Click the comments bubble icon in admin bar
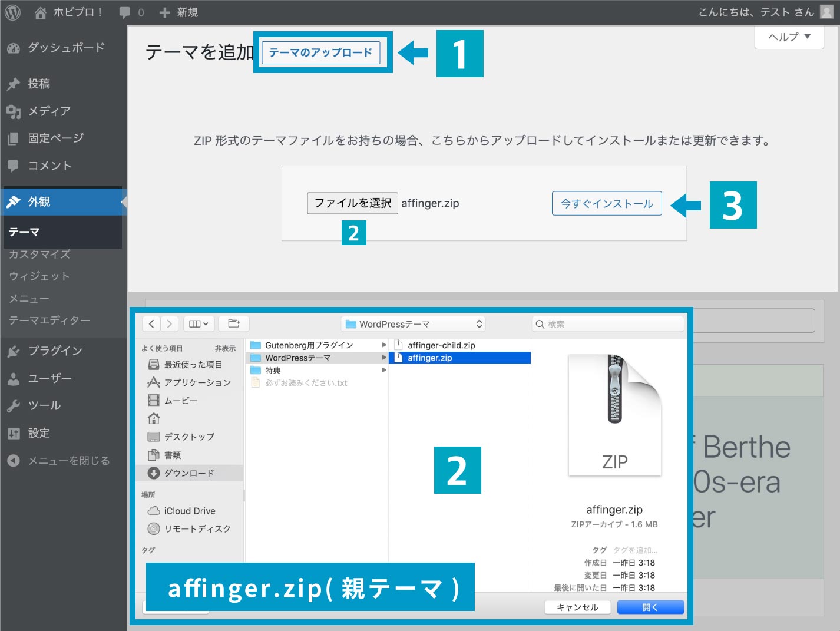840x631 pixels. (x=123, y=12)
